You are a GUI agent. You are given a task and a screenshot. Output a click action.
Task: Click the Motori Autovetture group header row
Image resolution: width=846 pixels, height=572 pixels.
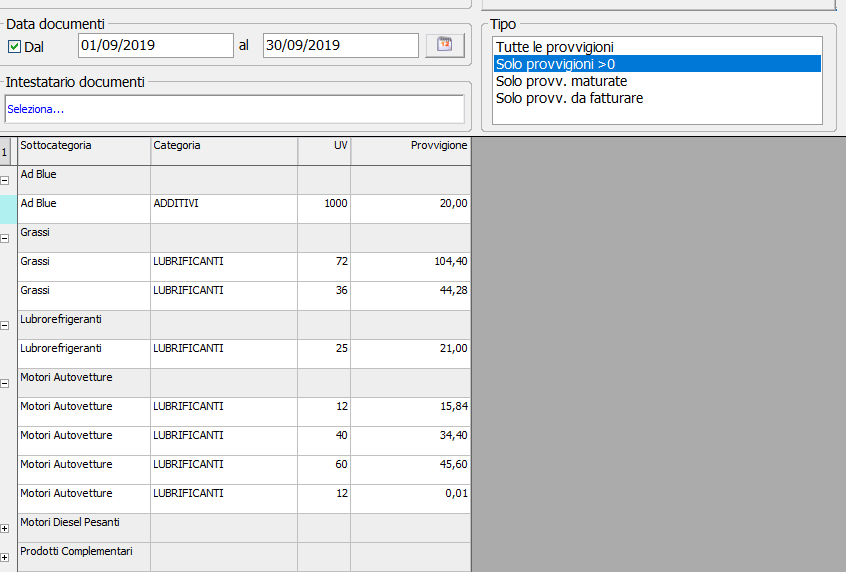[244, 383]
